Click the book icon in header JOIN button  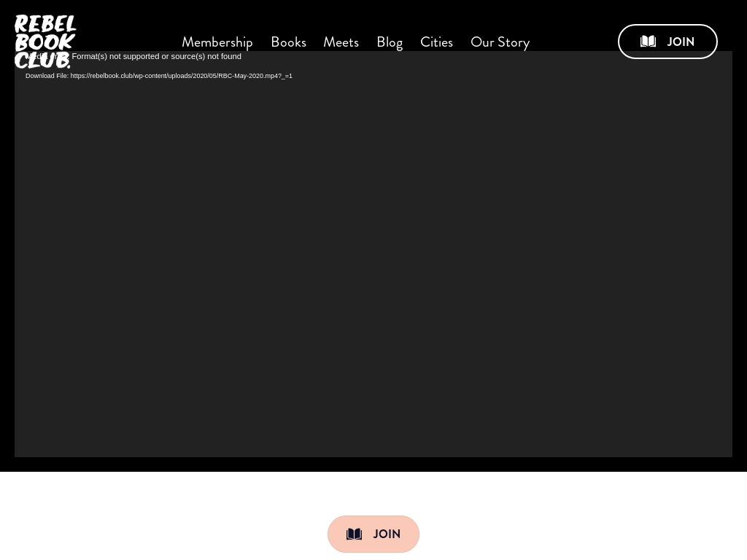tap(648, 42)
